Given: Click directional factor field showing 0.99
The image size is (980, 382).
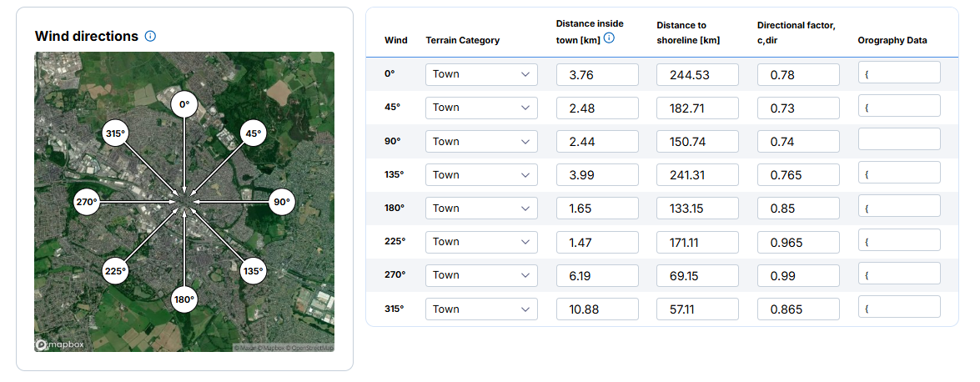Looking at the screenshot, I should click(x=798, y=275).
